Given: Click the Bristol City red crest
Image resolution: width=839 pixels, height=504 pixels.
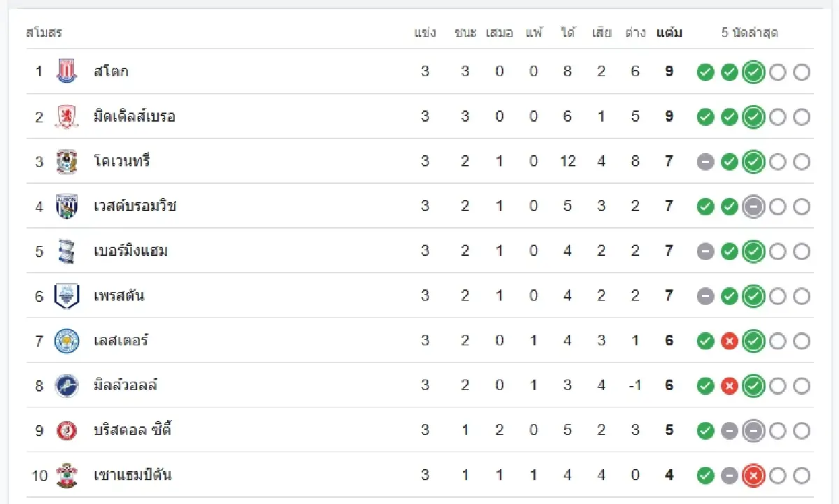Looking at the screenshot, I should (66, 431).
